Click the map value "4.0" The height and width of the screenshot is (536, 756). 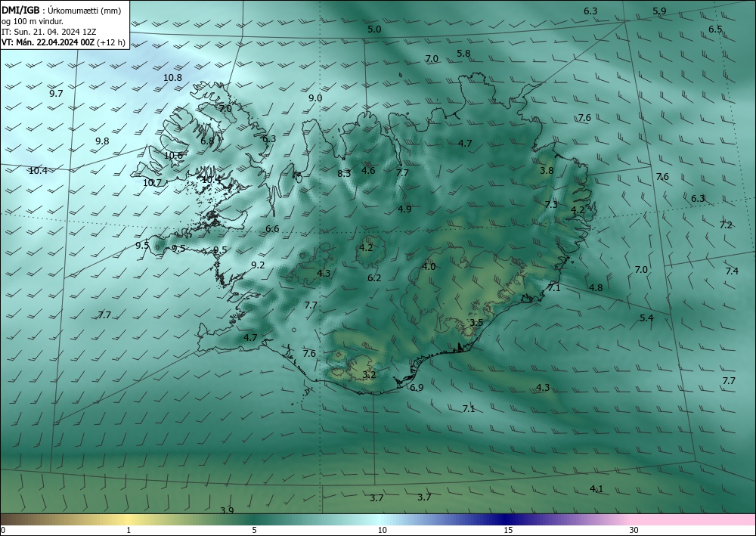(x=428, y=267)
